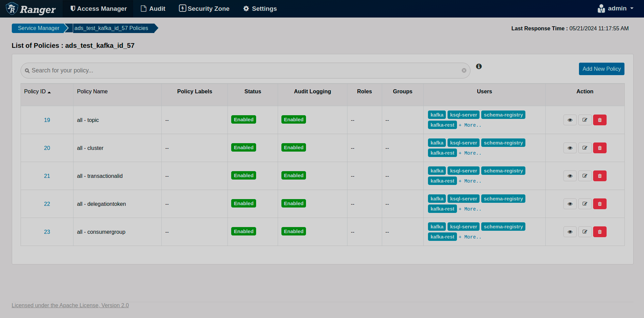
Task: Click the search info icon
Action: pos(479,66)
